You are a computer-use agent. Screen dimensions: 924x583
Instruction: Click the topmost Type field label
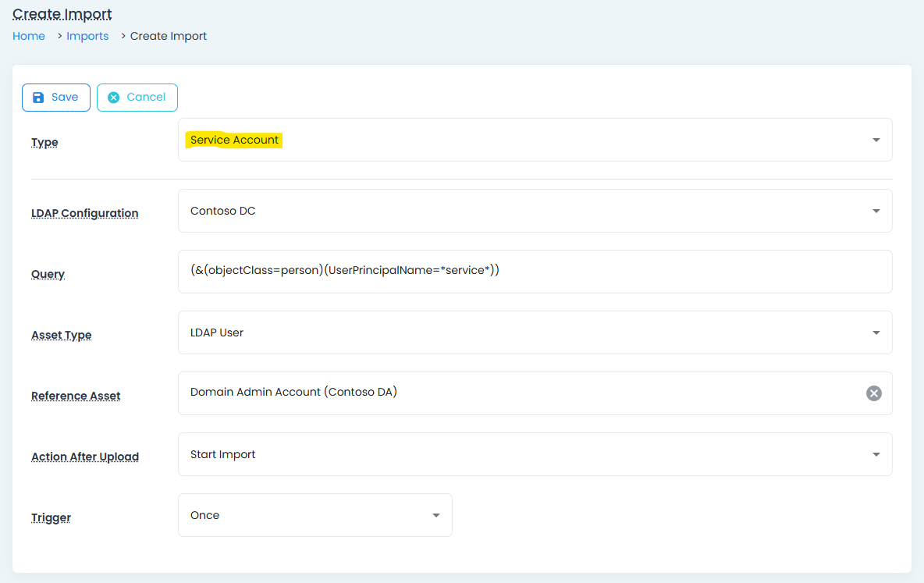[x=44, y=143]
